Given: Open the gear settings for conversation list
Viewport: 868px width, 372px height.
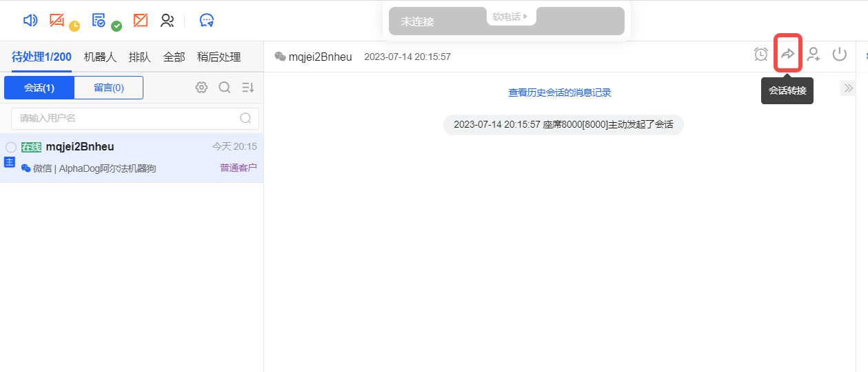Looking at the screenshot, I should point(201,88).
